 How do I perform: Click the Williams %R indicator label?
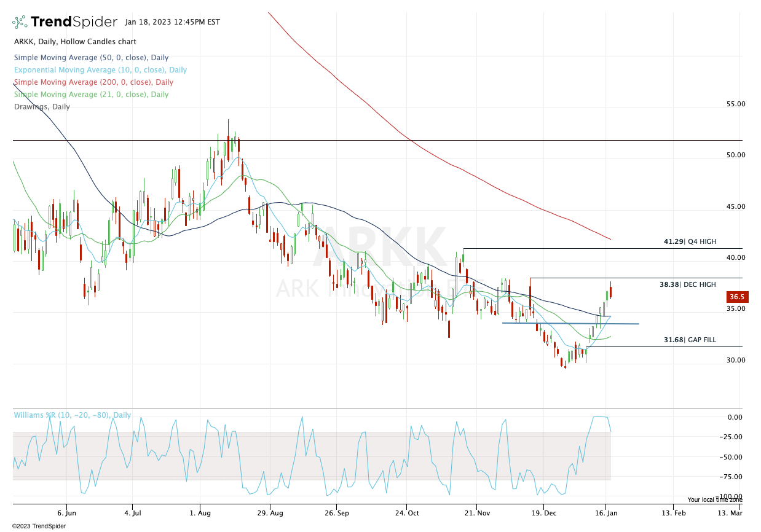[73, 415]
